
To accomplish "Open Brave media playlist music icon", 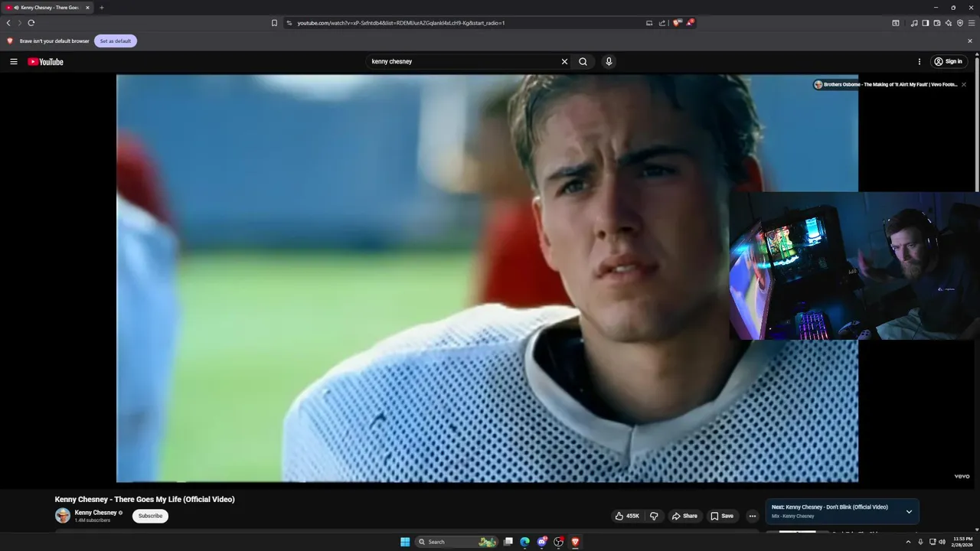I will (x=914, y=23).
